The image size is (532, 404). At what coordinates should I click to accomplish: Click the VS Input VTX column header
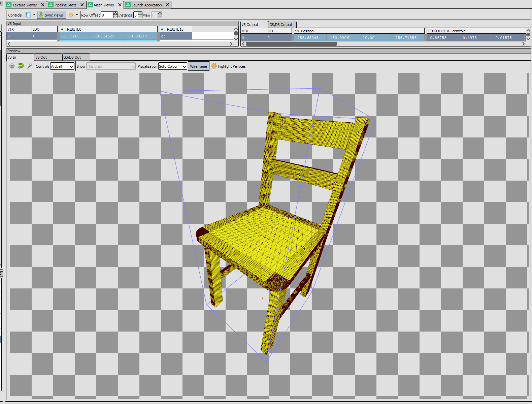click(x=19, y=29)
